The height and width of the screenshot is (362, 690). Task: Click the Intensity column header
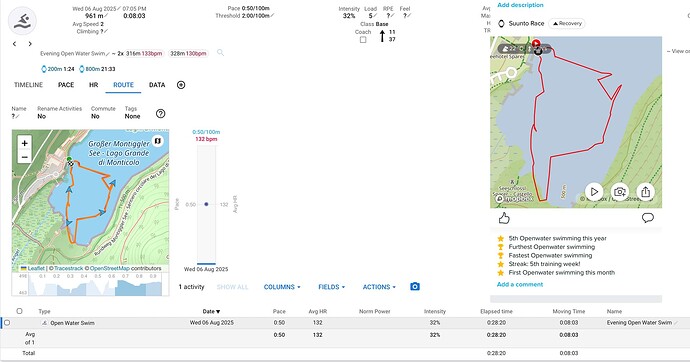pyautogui.click(x=435, y=311)
